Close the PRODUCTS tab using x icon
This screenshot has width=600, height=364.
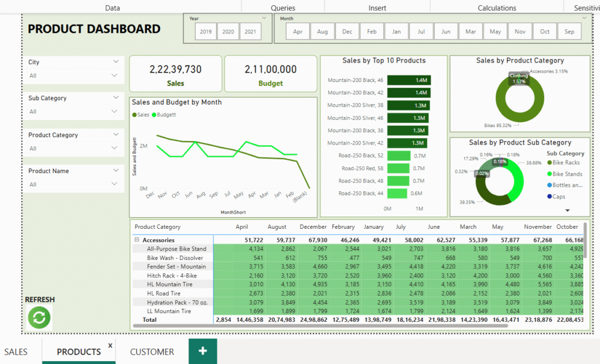(x=110, y=345)
